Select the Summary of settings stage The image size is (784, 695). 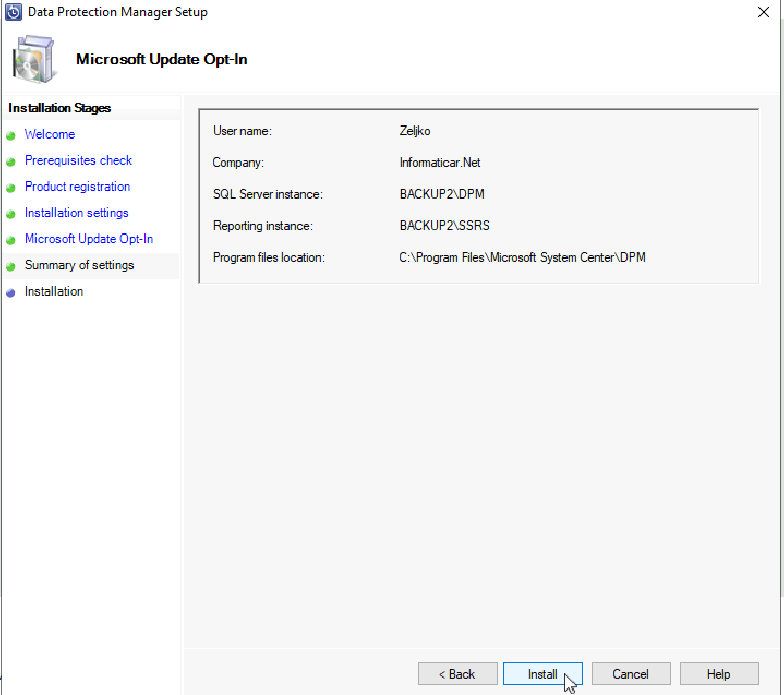pyautogui.click(x=79, y=265)
